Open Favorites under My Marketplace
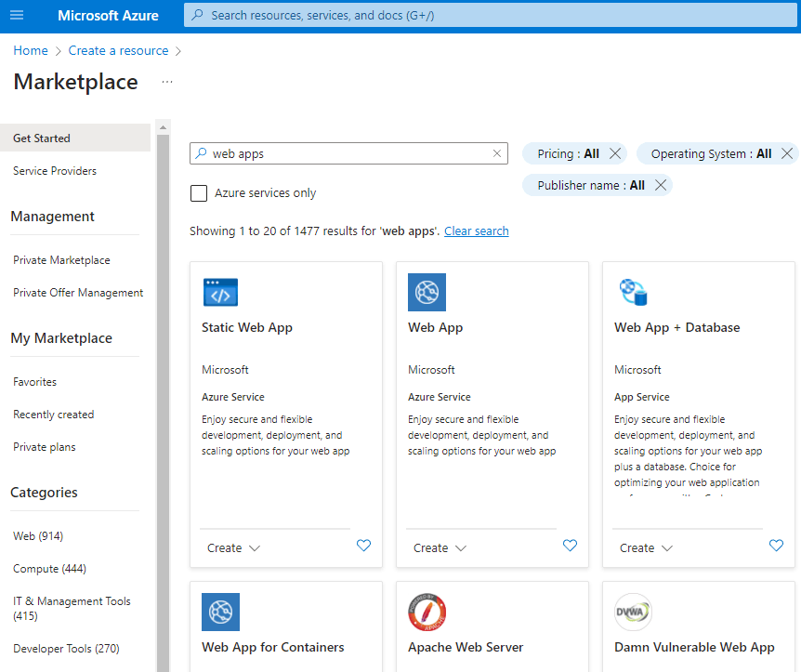The height and width of the screenshot is (672, 801). coord(34,382)
